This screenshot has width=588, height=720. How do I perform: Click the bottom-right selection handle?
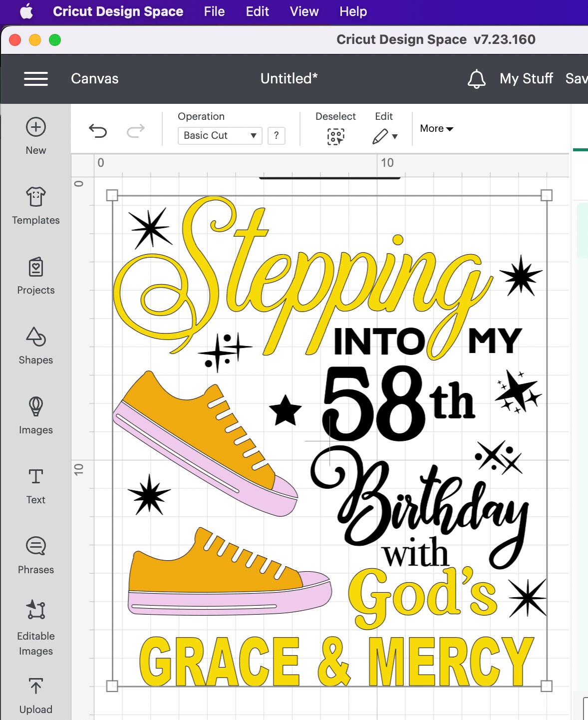547,686
